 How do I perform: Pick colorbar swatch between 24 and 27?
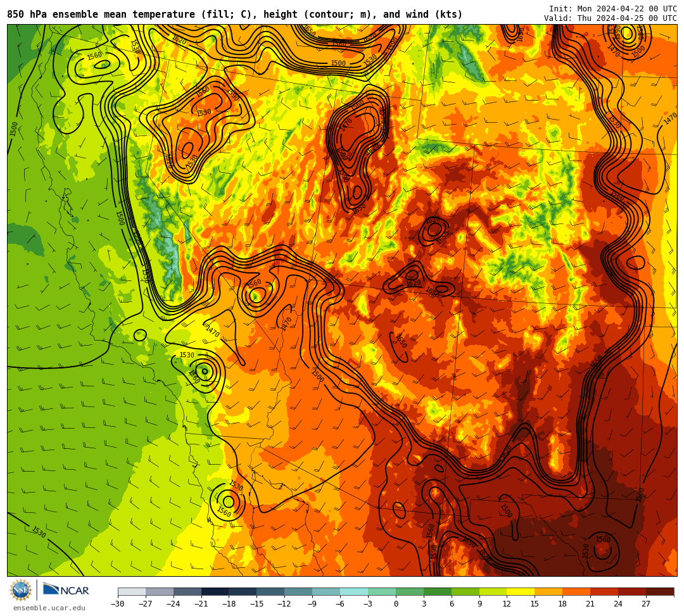(x=633, y=591)
